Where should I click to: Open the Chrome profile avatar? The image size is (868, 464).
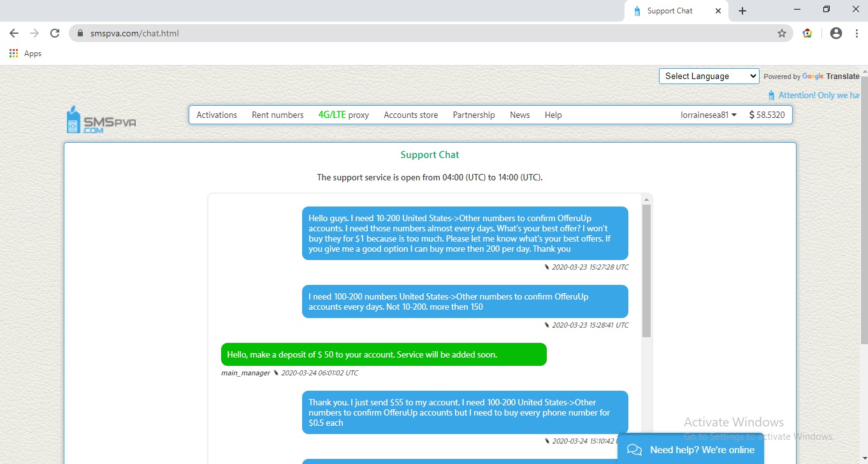(836, 33)
